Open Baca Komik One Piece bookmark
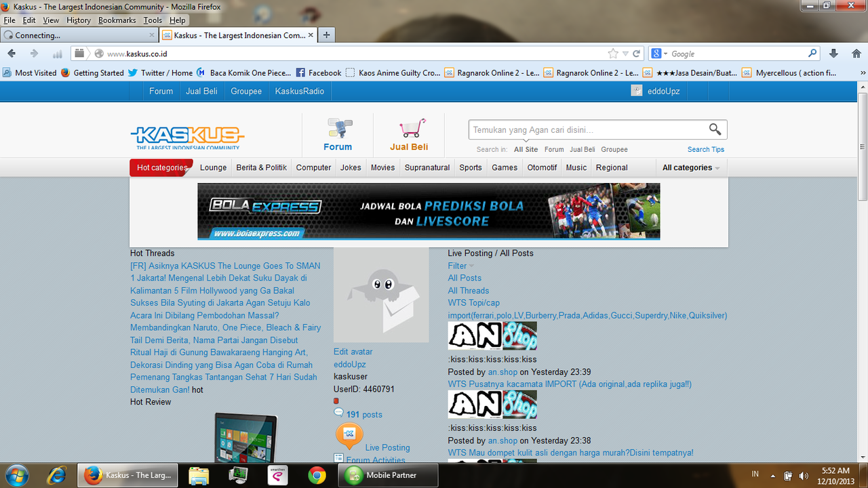The image size is (868, 488). click(x=244, y=73)
